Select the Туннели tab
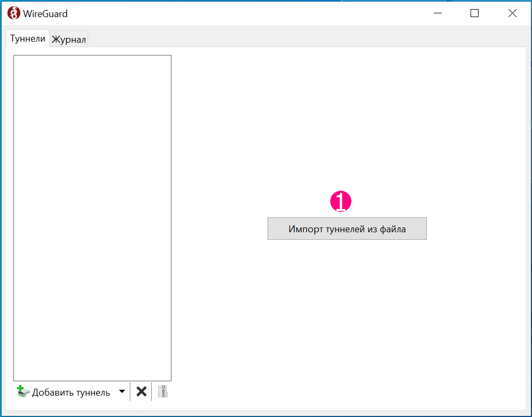The image size is (532, 417). tap(27, 38)
